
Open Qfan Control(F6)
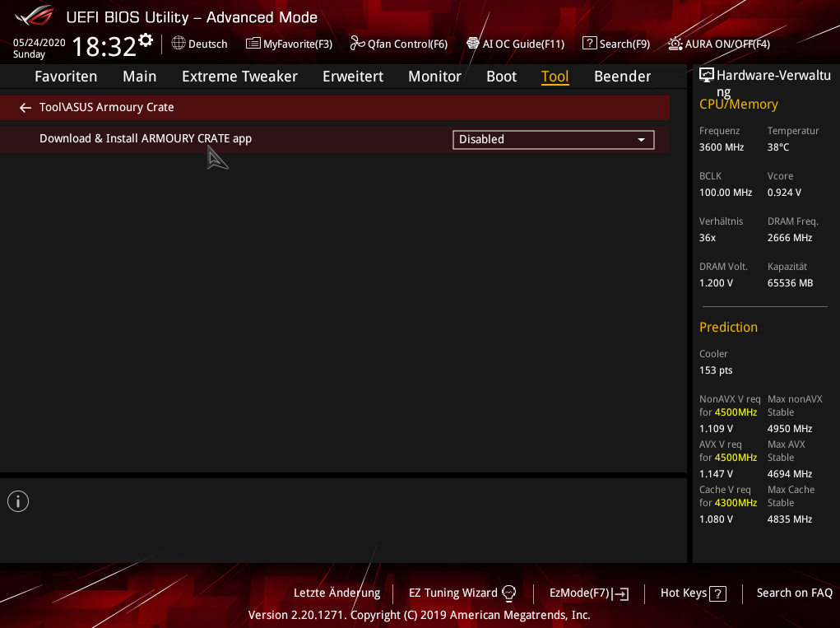click(398, 44)
